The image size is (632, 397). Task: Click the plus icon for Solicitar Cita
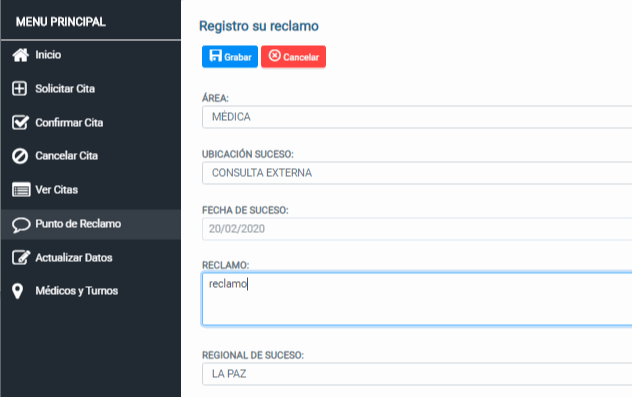click(x=19, y=88)
